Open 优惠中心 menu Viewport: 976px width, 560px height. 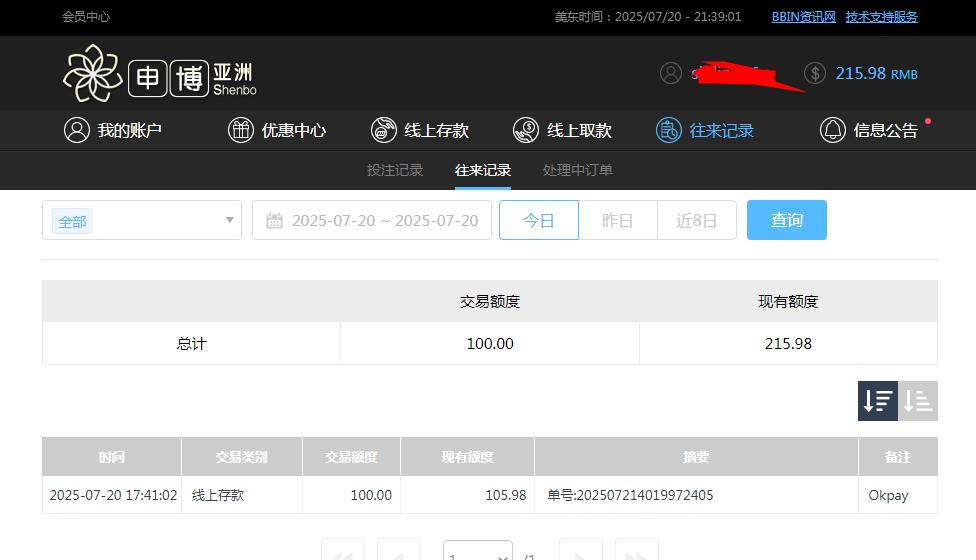[x=277, y=130]
